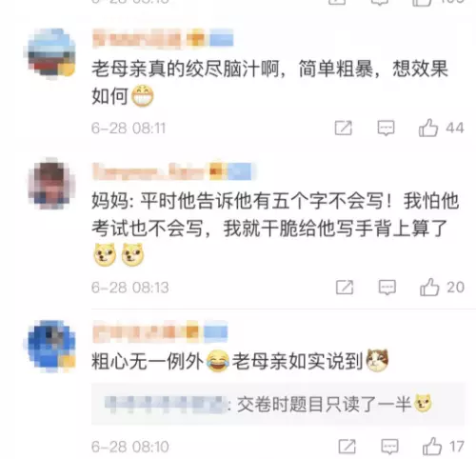The width and height of the screenshot is (476, 459).
Task: Open username above 妈妈: 平时他告诉 comment
Action: (x=173, y=171)
